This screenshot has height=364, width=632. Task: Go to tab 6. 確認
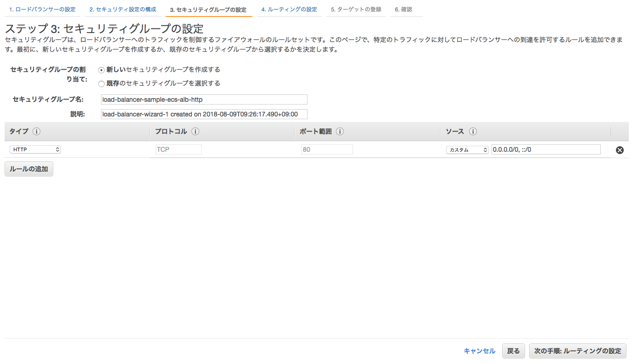(x=403, y=10)
